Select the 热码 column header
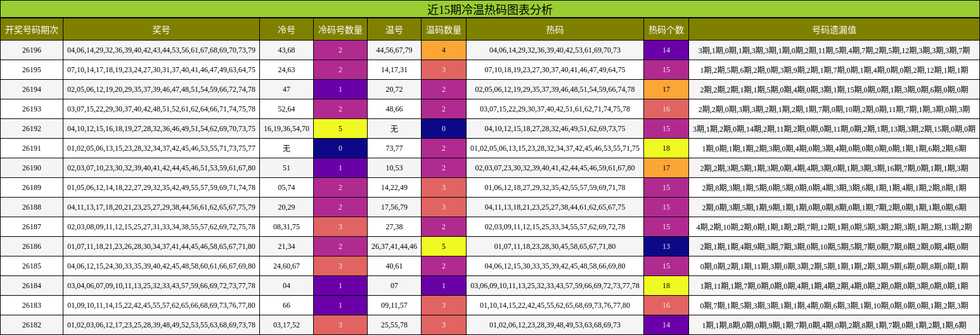The image size is (980, 335). click(x=555, y=30)
